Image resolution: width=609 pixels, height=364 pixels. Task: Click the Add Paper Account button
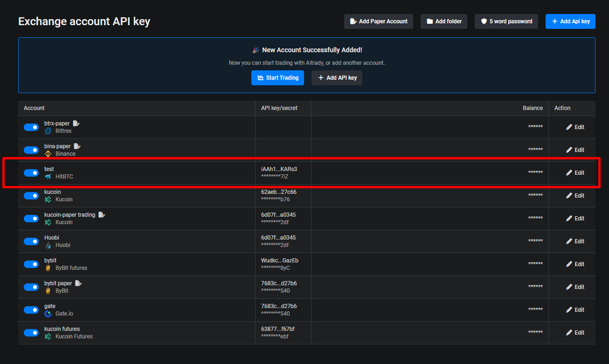379,21
